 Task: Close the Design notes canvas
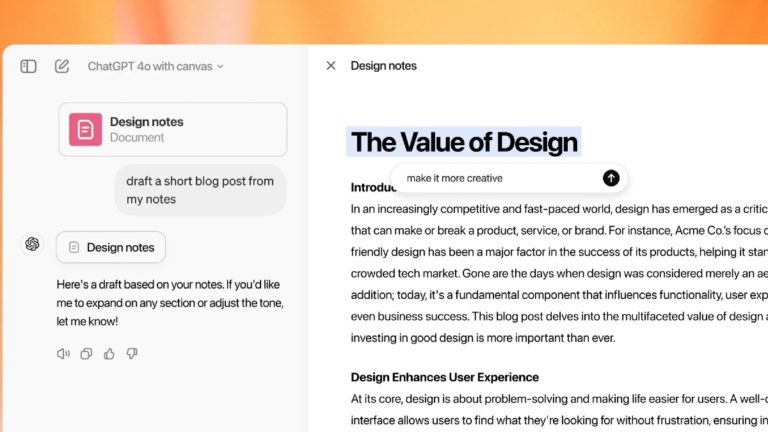(x=331, y=66)
